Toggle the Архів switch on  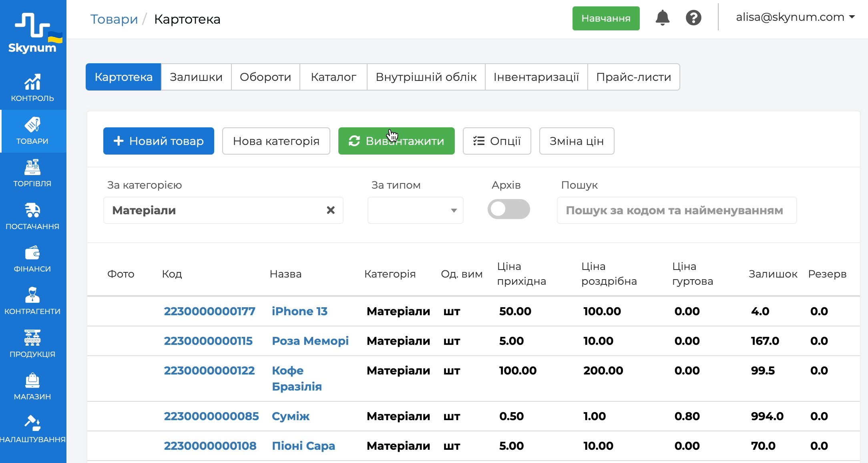click(x=508, y=209)
